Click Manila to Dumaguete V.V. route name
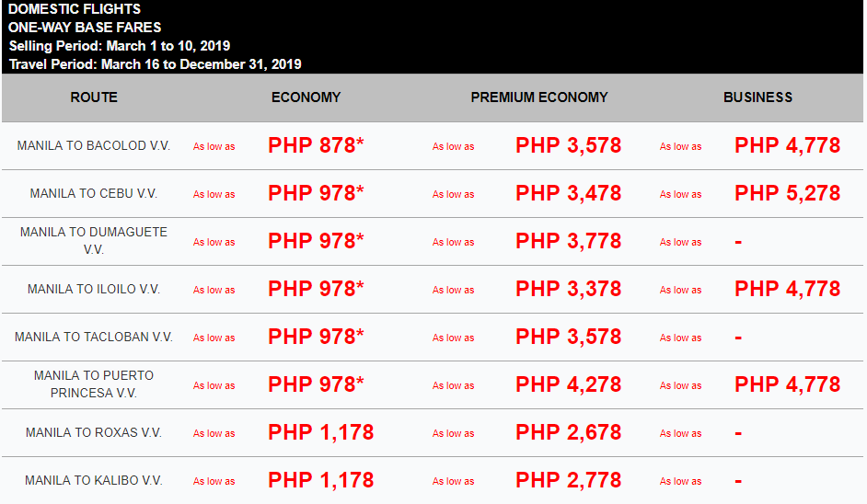 click(x=94, y=240)
